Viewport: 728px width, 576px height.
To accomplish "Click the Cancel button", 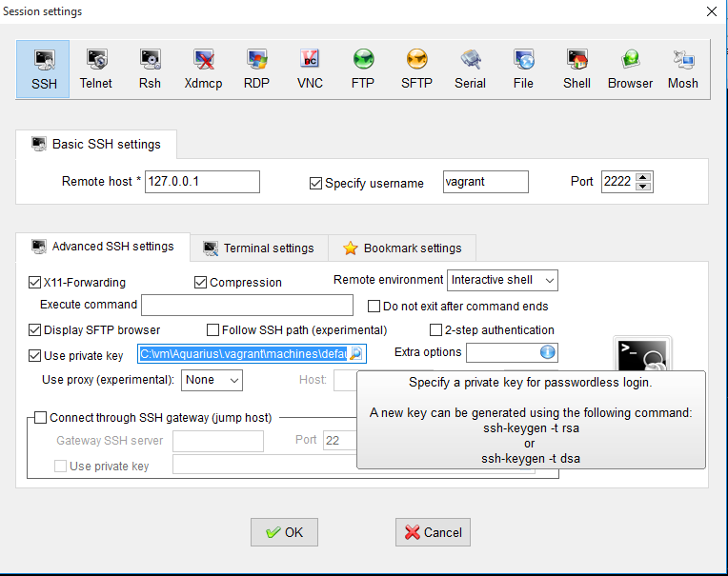I will [x=433, y=532].
